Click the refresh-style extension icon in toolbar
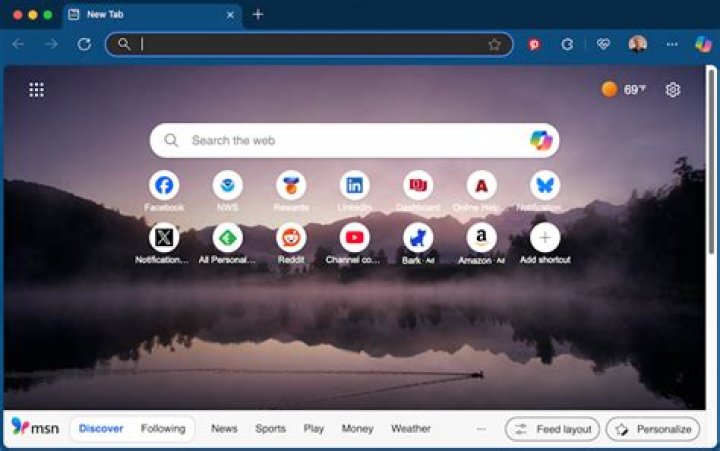Viewport: 720px width, 451px height. pyautogui.click(x=567, y=45)
